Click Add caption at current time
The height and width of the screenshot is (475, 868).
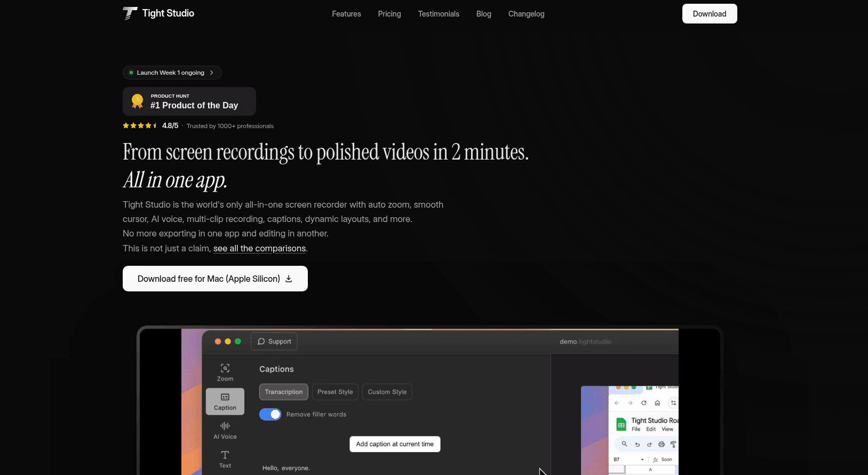pyautogui.click(x=395, y=444)
